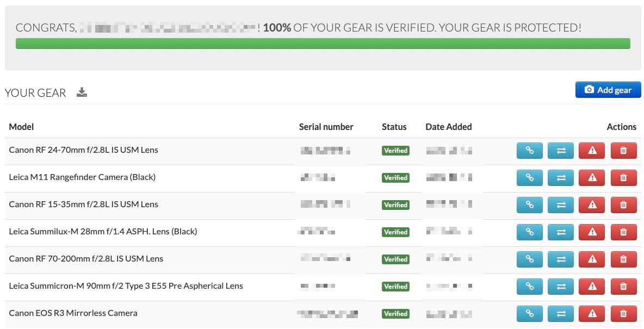This screenshot has width=644, height=329.
Task: Transfer the Canon RF 24-70mm lens
Action: click(561, 151)
